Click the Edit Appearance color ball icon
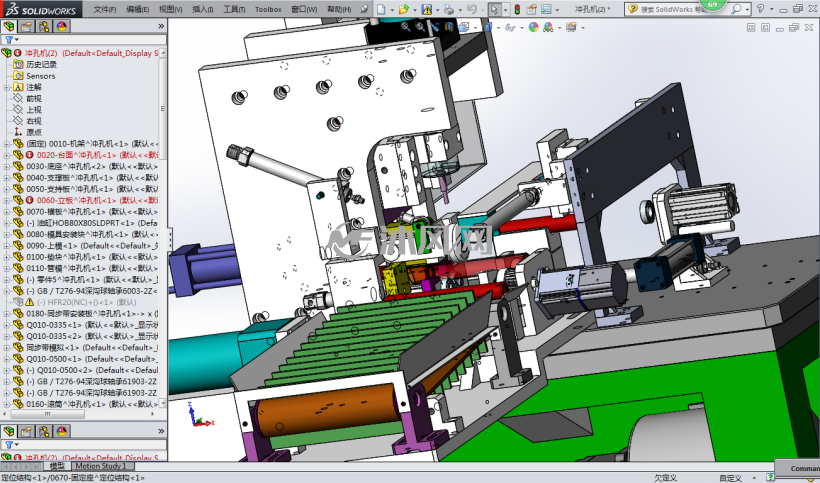Screen dimensions: 820x483 pyautogui.click(x=533, y=27)
